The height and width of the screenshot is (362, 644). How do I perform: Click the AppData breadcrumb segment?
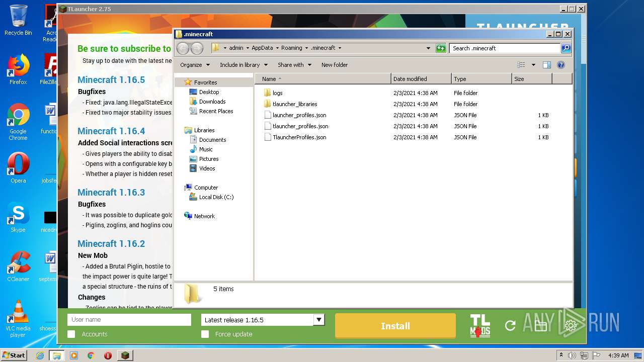coord(262,48)
